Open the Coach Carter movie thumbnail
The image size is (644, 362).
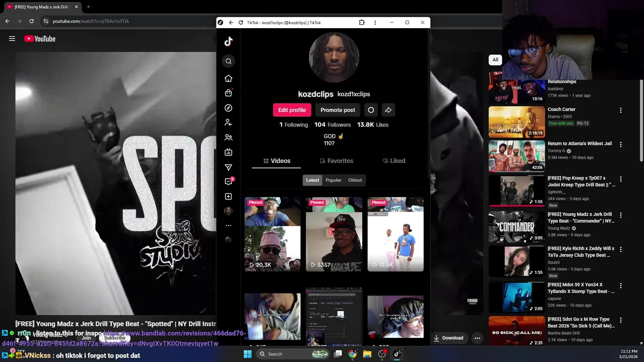coord(517,122)
